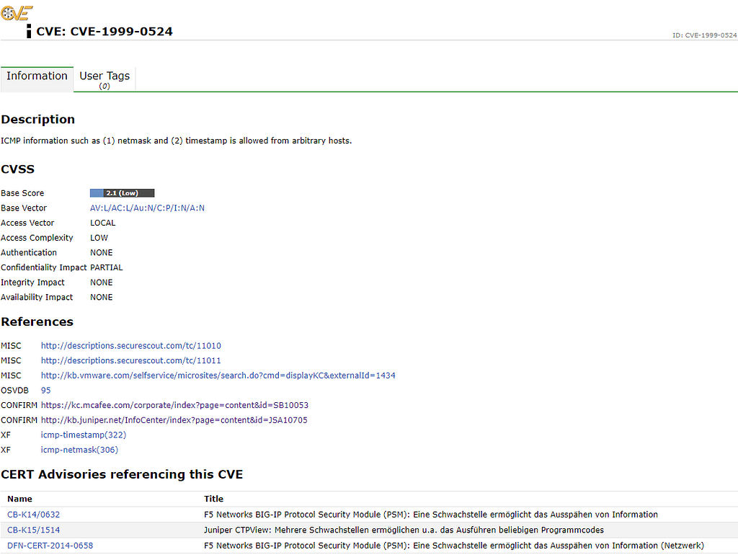Open the Base Vector AV:L/AC:L link
The height and width of the screenshot is (560, 738).
[147, 208]
